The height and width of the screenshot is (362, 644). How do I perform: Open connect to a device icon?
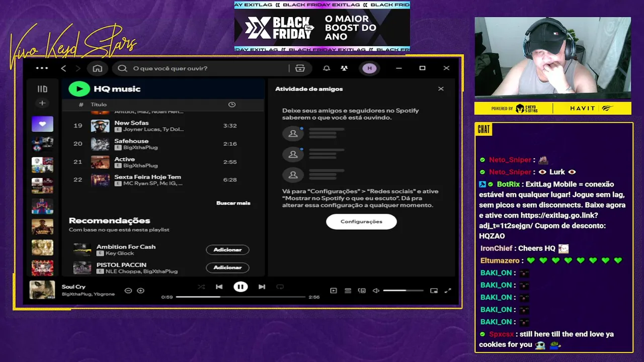pyautogui.click(x=362, y=291)
